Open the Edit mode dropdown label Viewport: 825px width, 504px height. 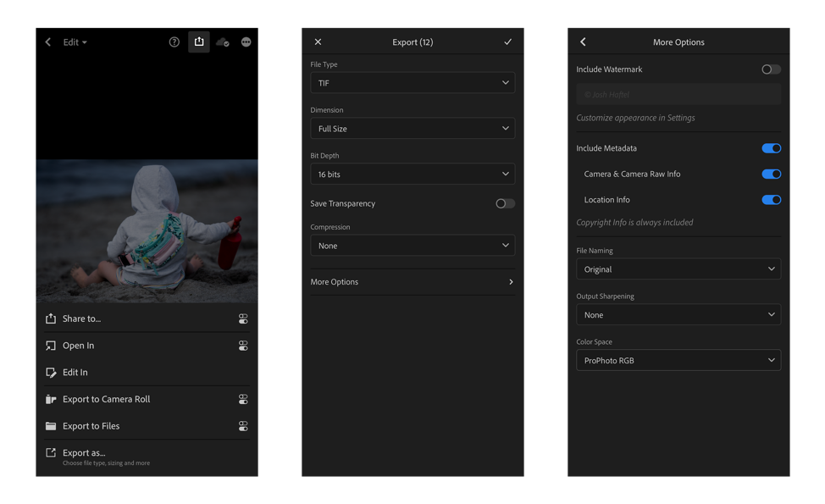[75, 42]
